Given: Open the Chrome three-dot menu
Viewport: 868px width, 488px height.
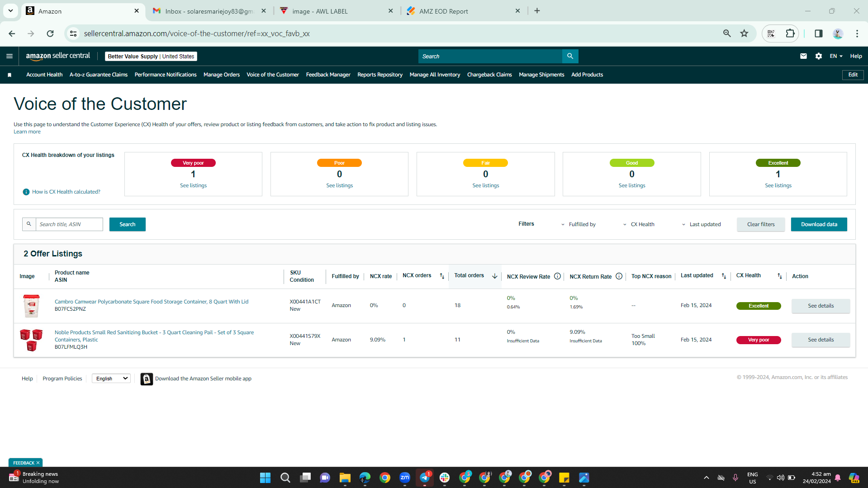Looking at the screenshot, I should (857, 33).
